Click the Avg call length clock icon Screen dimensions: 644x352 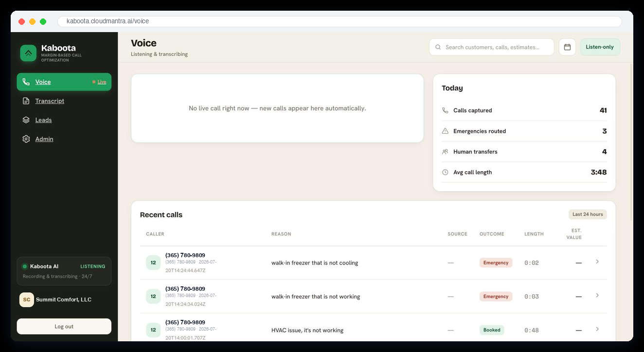pos(445,172)
